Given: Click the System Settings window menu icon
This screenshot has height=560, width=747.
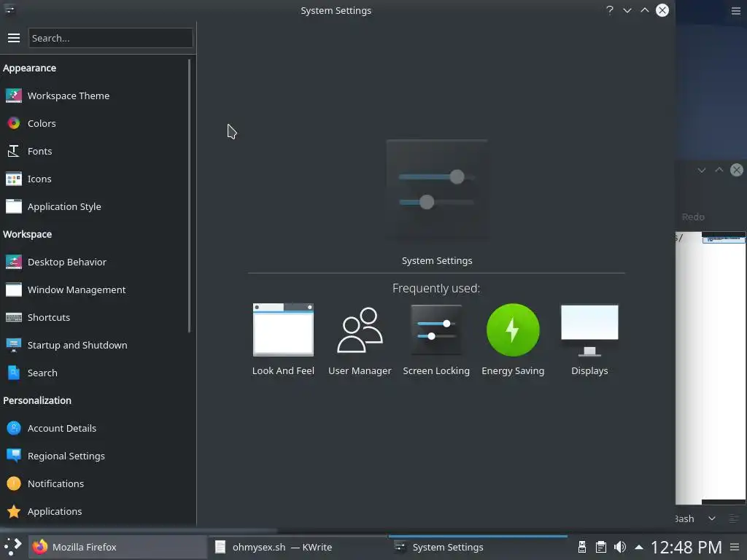Looking at the screenshot, I should point(10,10).
